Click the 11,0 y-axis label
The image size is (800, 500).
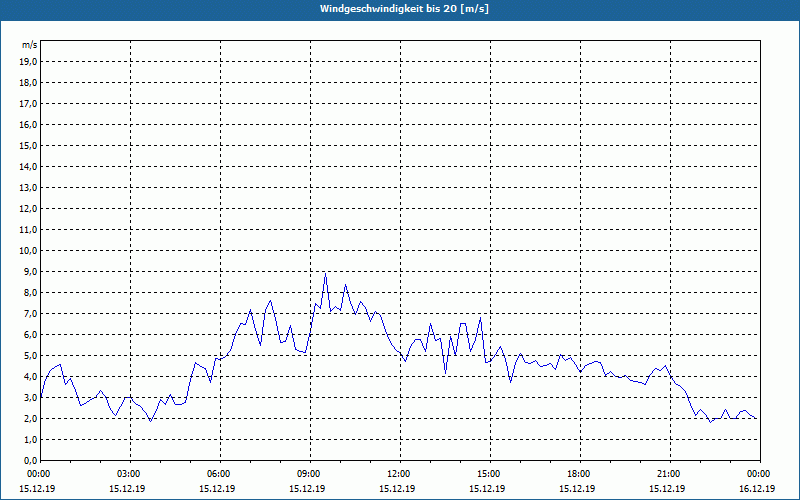28,230
